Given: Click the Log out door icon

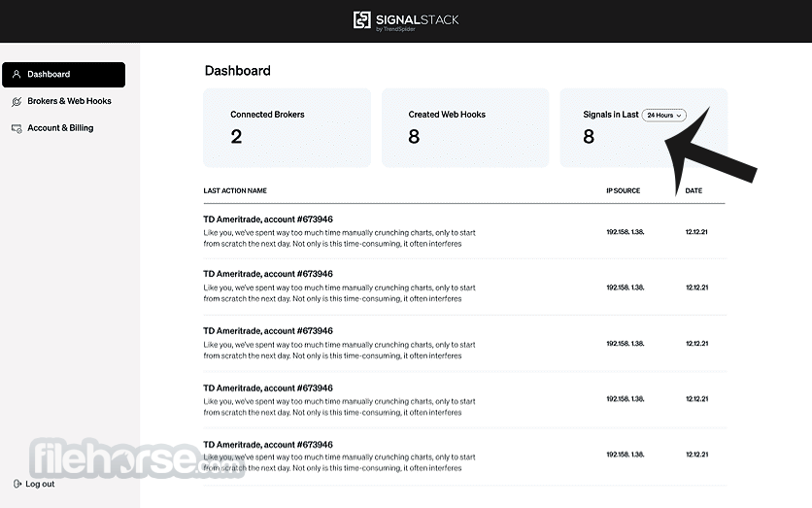Looking at the screenshot, I should (17, 484).
